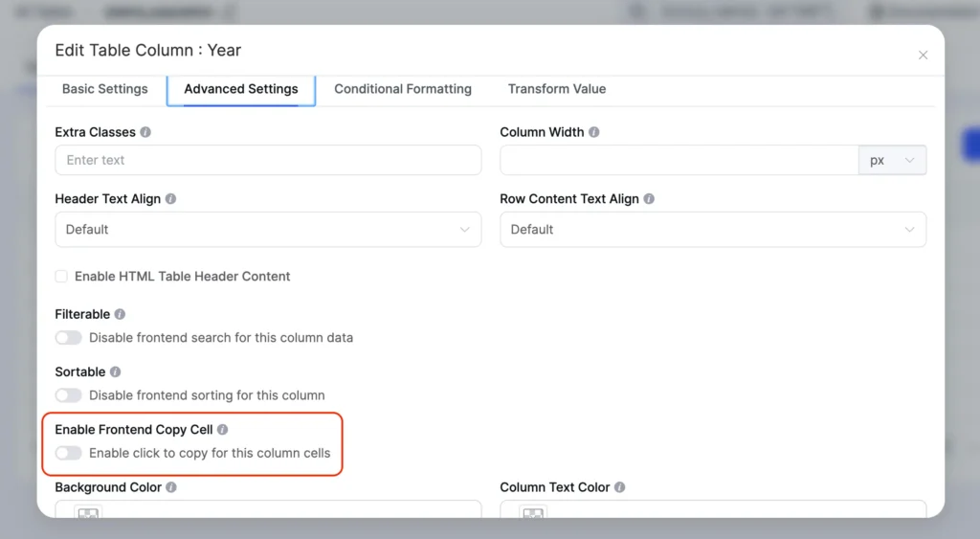The height and width of the screenshot is (539, 980).
Task: Open the Background Color picker swatch
Action: tap(88, 513)
